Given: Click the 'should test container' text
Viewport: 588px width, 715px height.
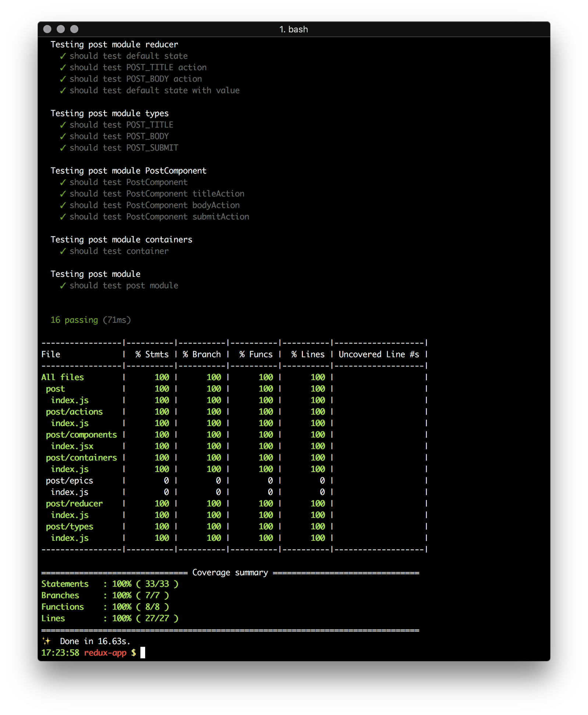Looking at the screenshot, I should [x=119, y=251].
